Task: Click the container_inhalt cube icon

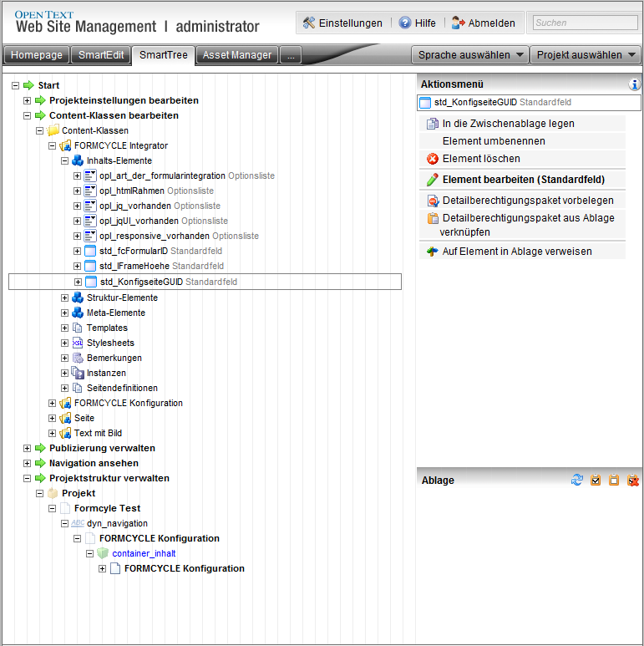Action: (103, 553)
